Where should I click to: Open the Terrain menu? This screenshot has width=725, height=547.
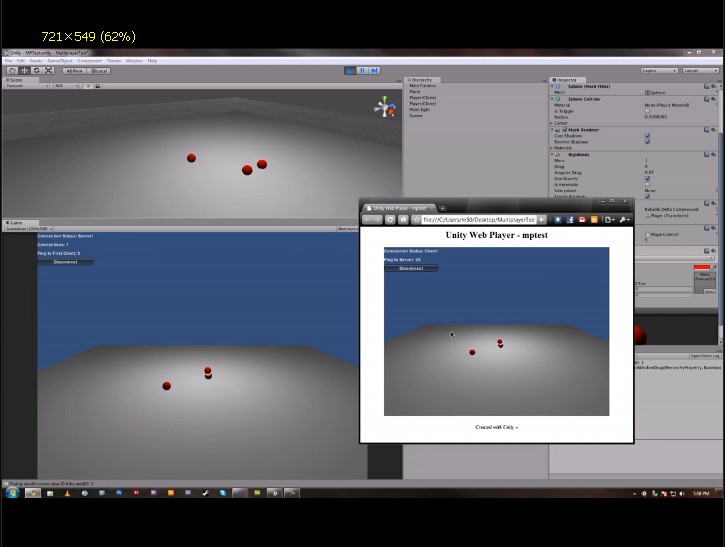(114, 61)
